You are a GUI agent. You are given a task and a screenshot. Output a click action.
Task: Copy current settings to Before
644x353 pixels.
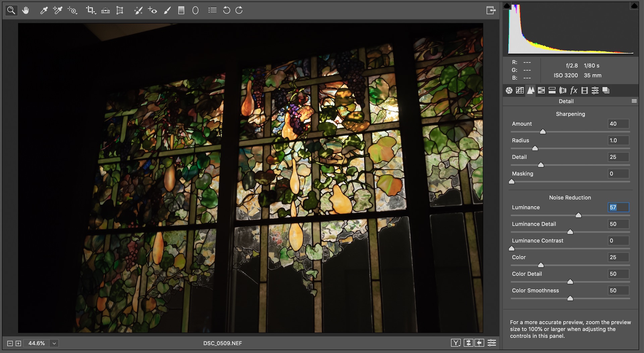[x=479, y=343]
